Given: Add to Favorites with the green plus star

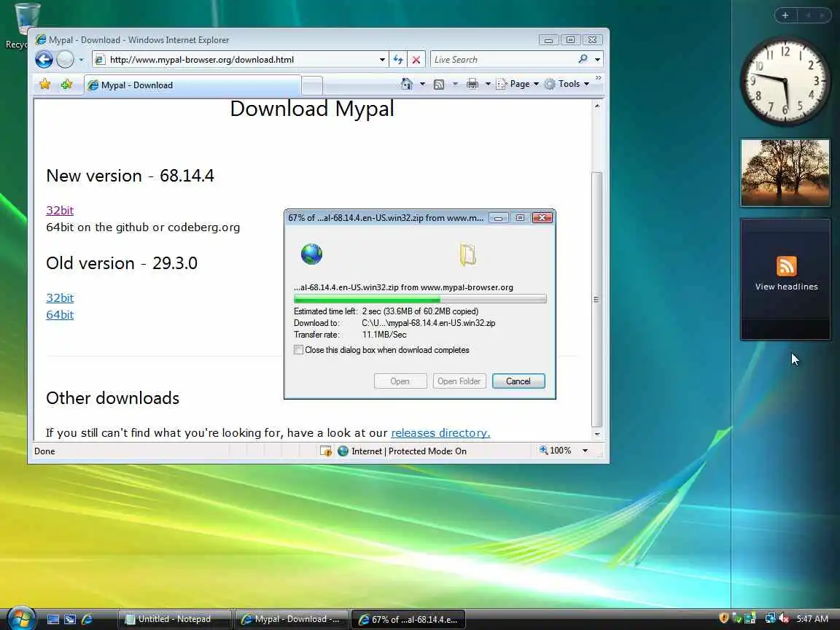Looking at the screenshot, I should [x=66, y=85].
